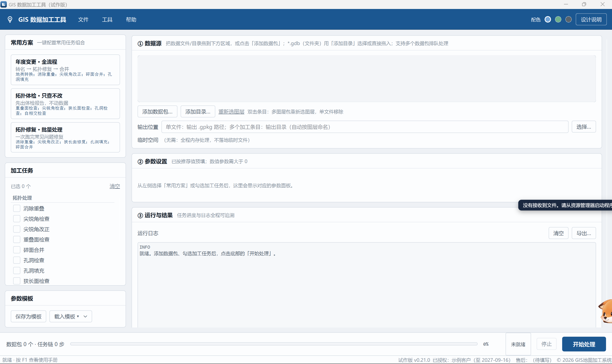This screenshot has height=364, width=612.
Task: Click the ② 参数设置 section heading
Action: click(x=152, y=161)
